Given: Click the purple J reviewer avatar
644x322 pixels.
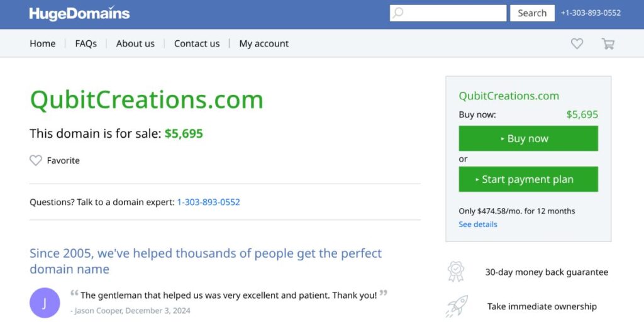Looking at the screenshot, I should [x=45, y=303].
